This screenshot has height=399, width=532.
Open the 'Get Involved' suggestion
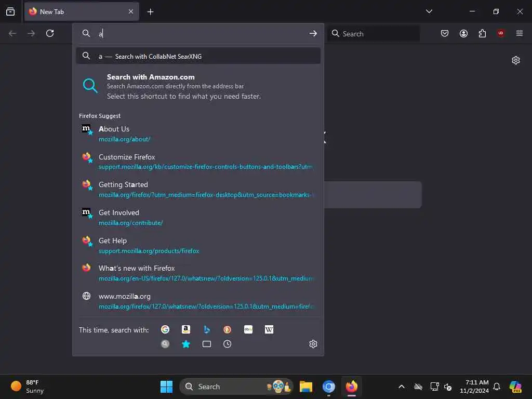coord(198,218)
